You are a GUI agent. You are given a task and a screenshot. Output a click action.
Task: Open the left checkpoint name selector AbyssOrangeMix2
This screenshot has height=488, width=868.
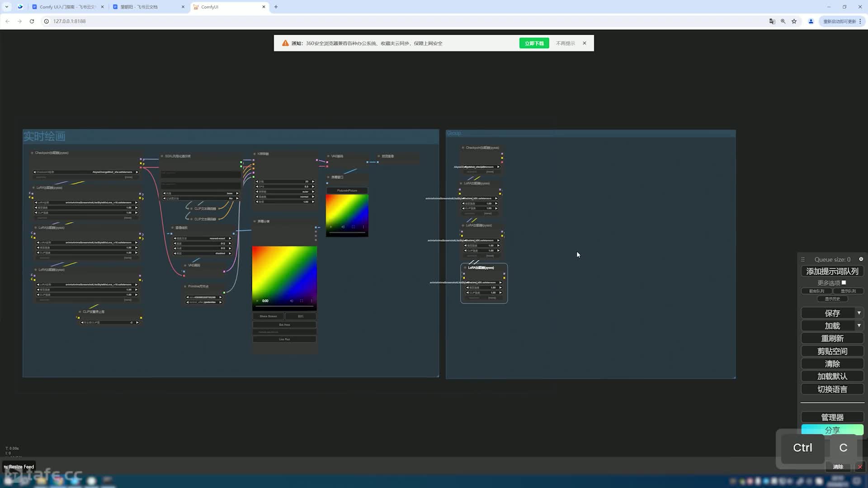point(85,172)
